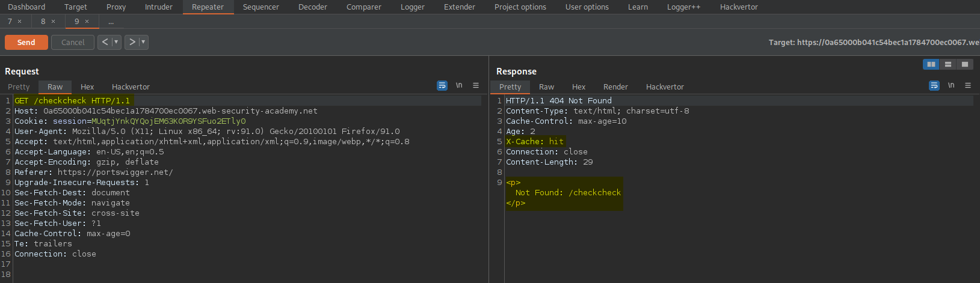Screen dimensions: 980x283
Task: Go forward to next request in history
Action: 132,42
